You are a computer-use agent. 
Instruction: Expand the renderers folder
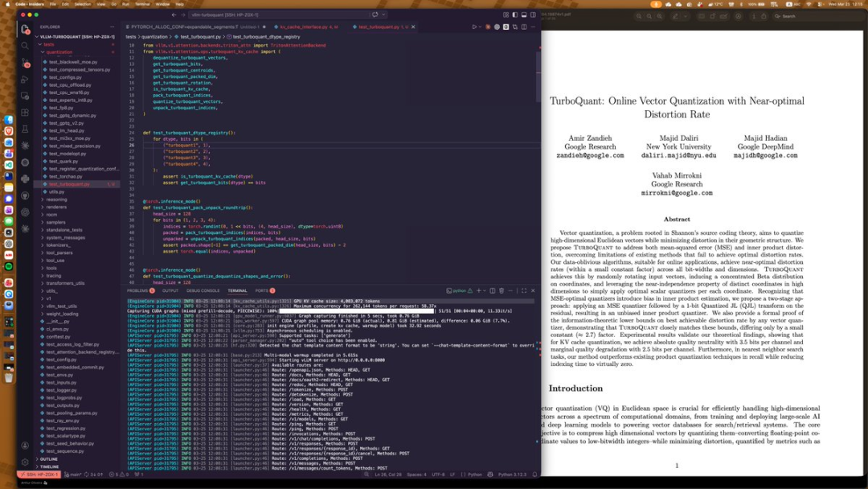click(76, 208)
